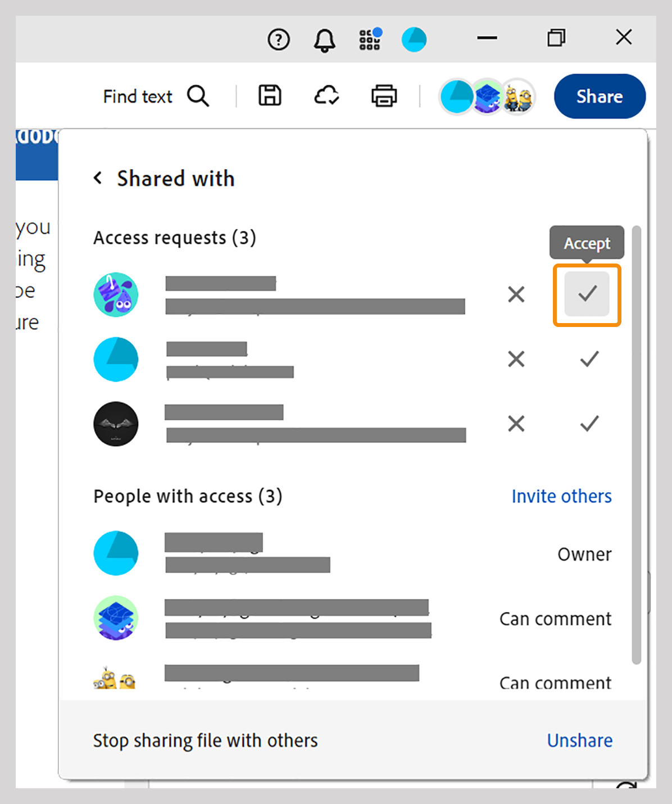Click the cloud sync status icon

pyautogui.click(x=326, y=96)
